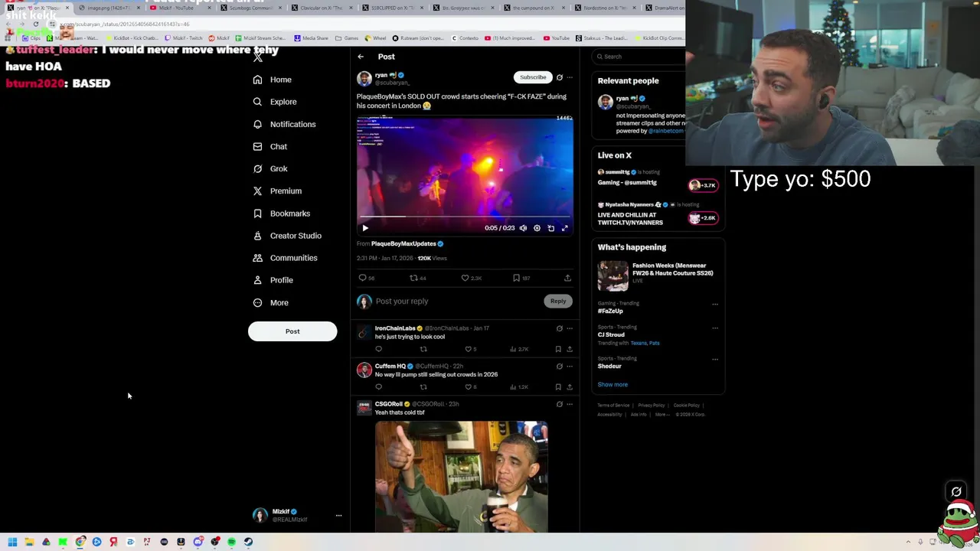Open Grok in the sidebar
The height and width of the screenshot is (551, 980).
(x=269, y=168)
